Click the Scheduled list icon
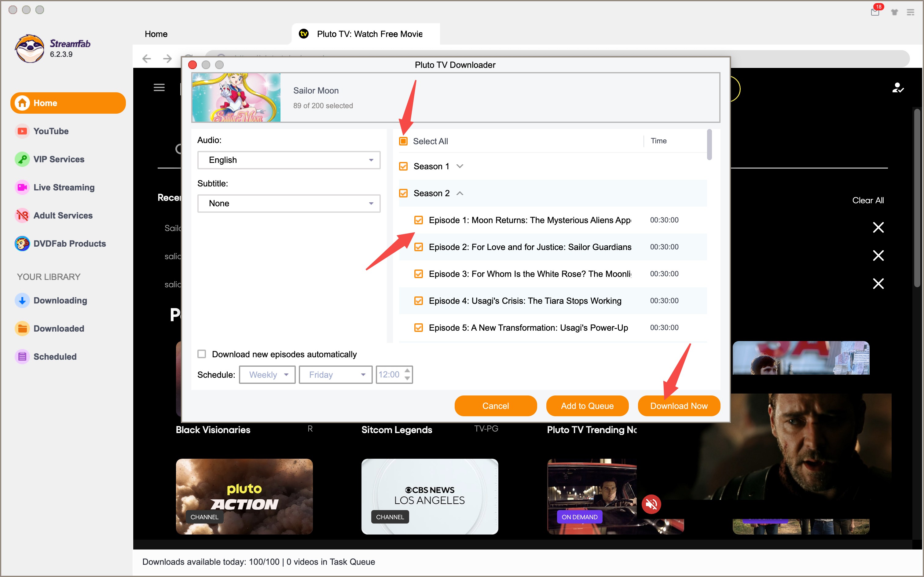The image size is (924, 577). [22, 356]
